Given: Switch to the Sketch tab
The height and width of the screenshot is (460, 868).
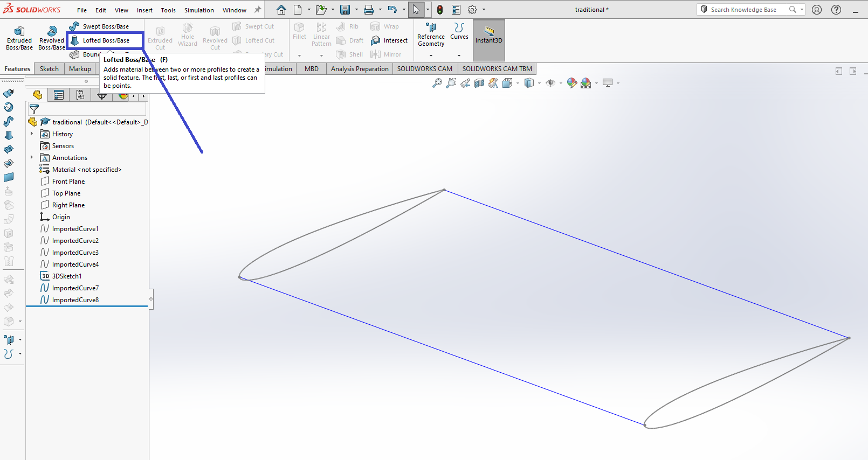Looking at the screenshot, I should [x=49, y=69].
